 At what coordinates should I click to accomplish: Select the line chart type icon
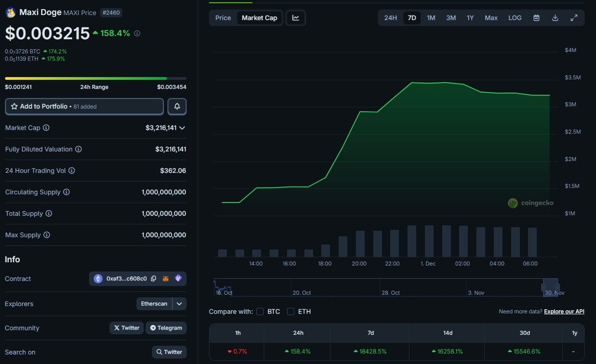[x=296, y=17]
